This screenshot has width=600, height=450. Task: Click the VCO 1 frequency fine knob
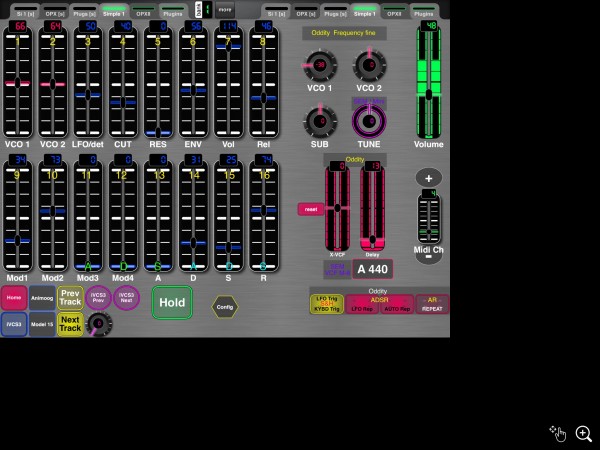tap(320, 65)
